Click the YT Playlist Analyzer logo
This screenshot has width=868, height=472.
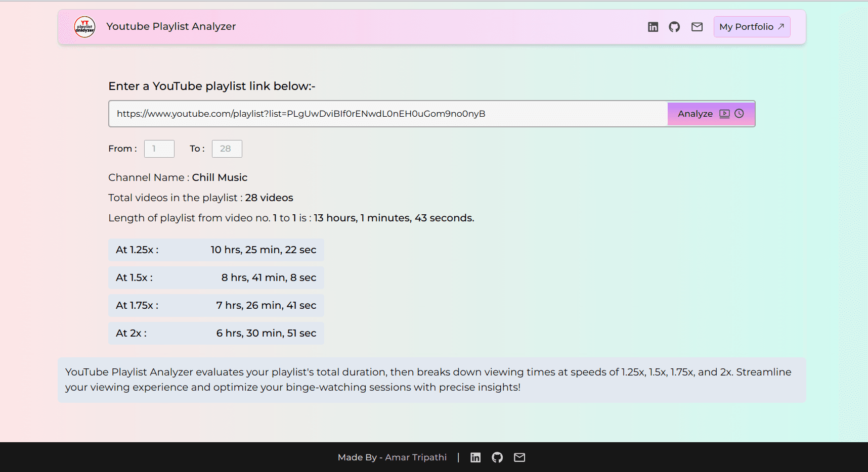click(84, 26)
